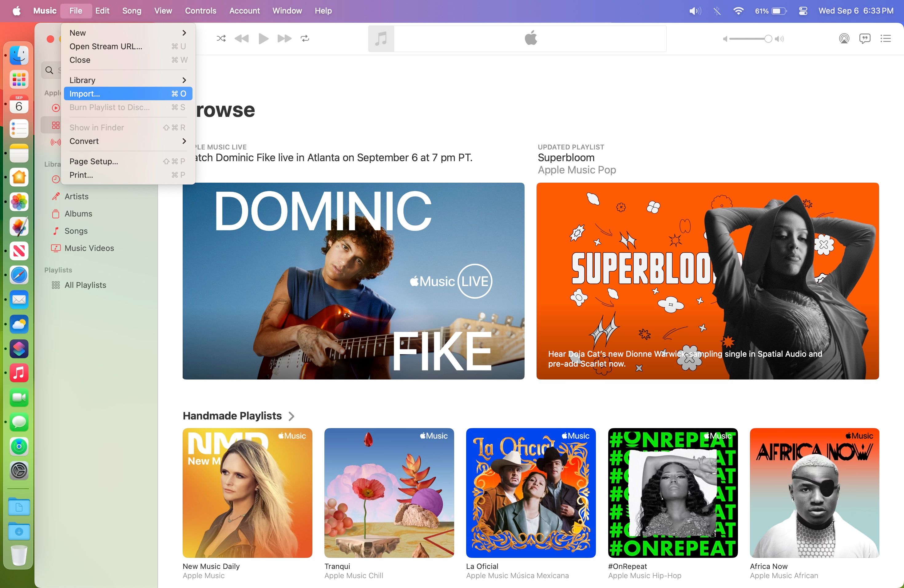Open Music Videos in the sidebar
This screenshot has height=588, width=904.
point(89,248)
